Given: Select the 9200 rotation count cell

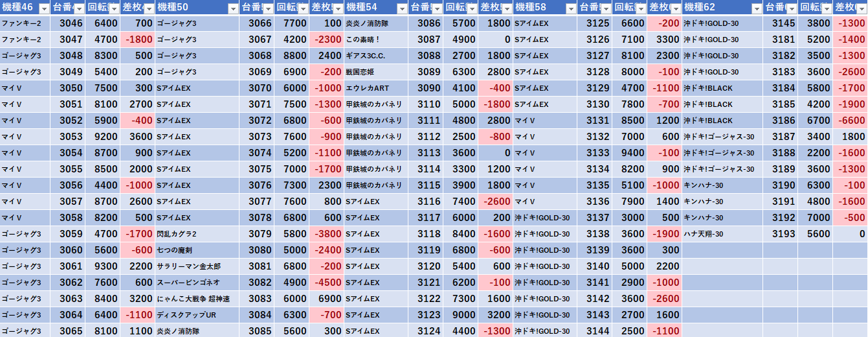Looking at the screenshot, I should (103, 137).
